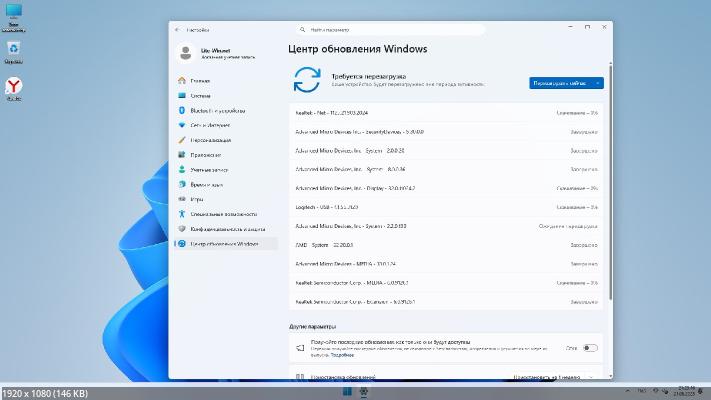711x400 pixels.
Task: Click the Windows Start button on taskbar
Action: click(x=347, y=391)
